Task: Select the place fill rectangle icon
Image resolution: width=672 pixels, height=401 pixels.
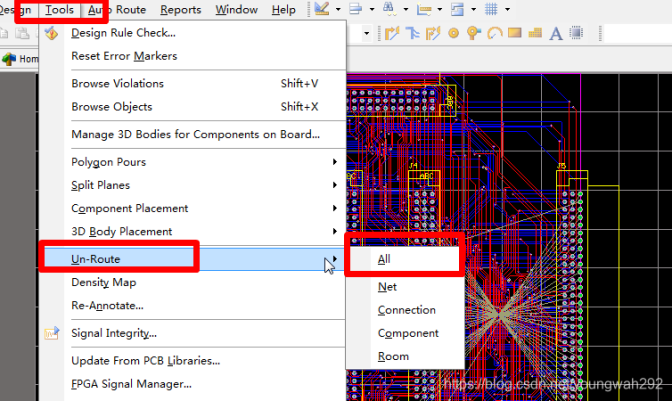Action: click(516, 34)
